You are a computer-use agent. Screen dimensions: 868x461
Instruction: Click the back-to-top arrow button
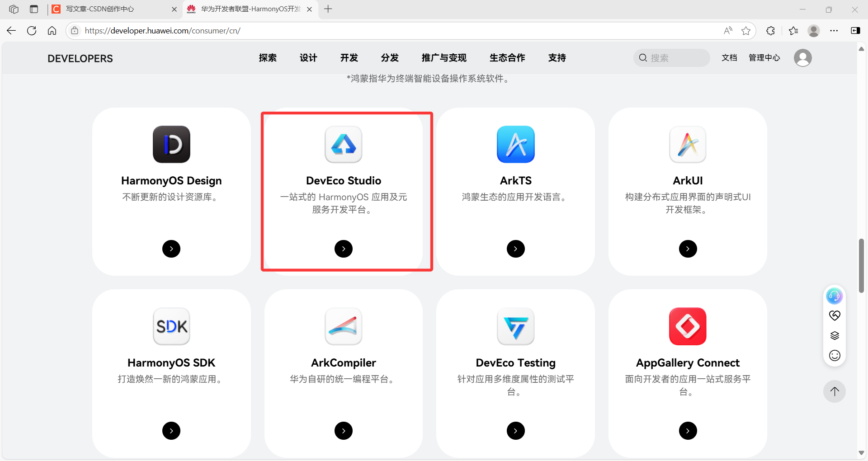point(835,391)
